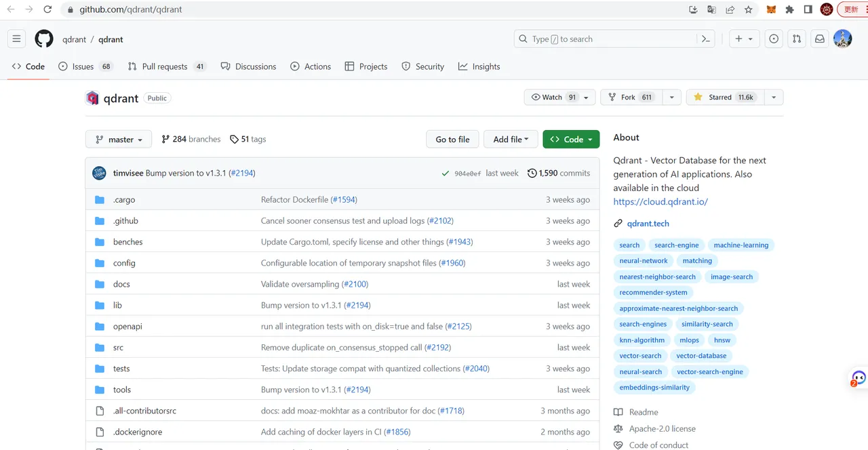Open pull request #2194 in latest commit
The image size is (868, 450).
pyautogui.click(x=241, y=173)
